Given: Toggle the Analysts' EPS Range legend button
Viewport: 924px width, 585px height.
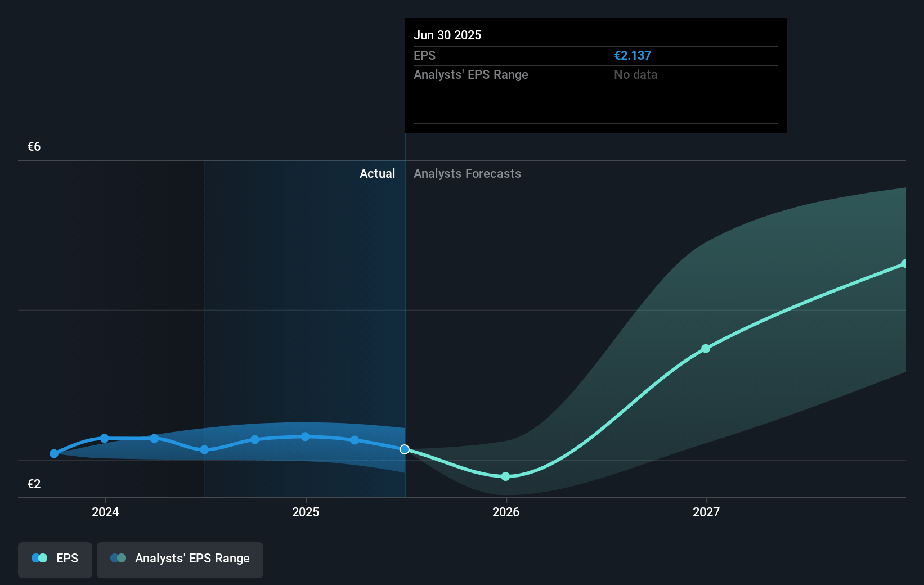Looking at the screenshot, I should [x=180, y=560].
